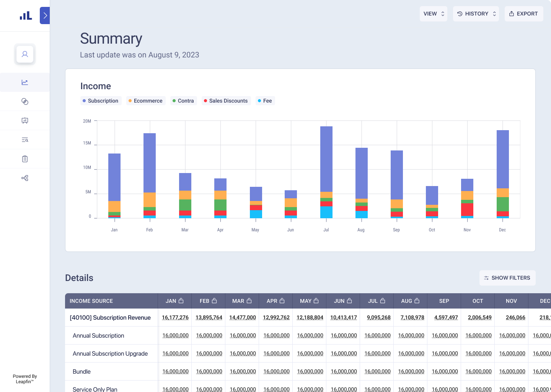The width and height of the screenshot is (551, 392).
Task: Click the presentation chart sidebar icon
Action: pos(24,120)
